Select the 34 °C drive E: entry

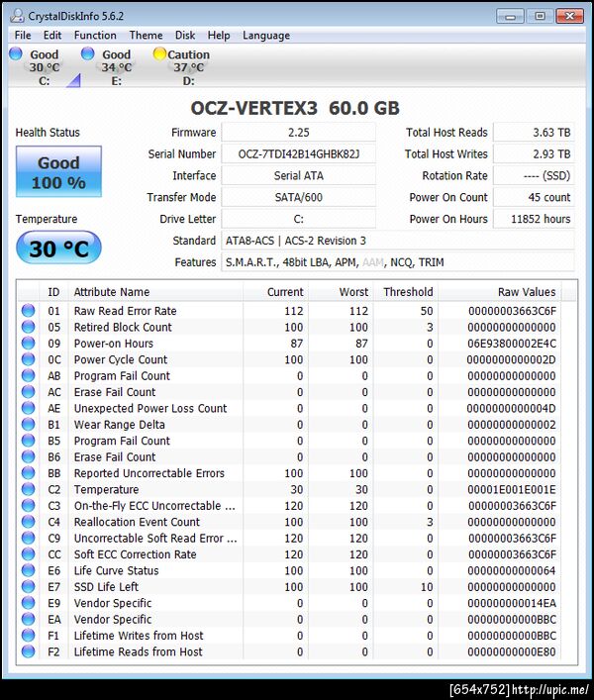click(117, 67)
